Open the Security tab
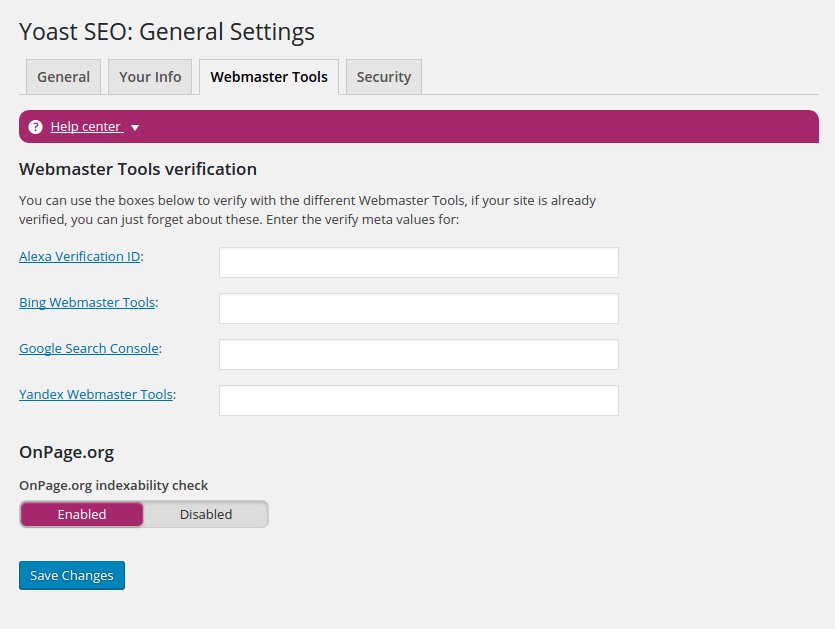 [384, 77]
